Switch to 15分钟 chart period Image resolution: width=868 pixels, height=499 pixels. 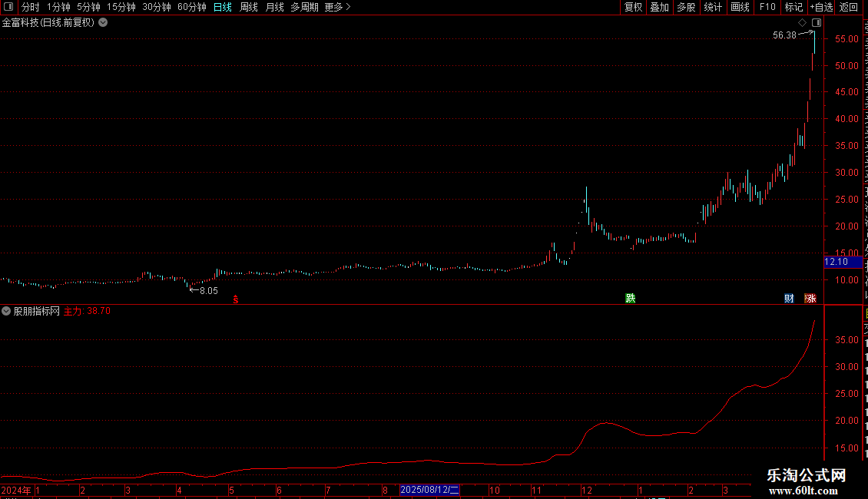click(x=121, y=7)
